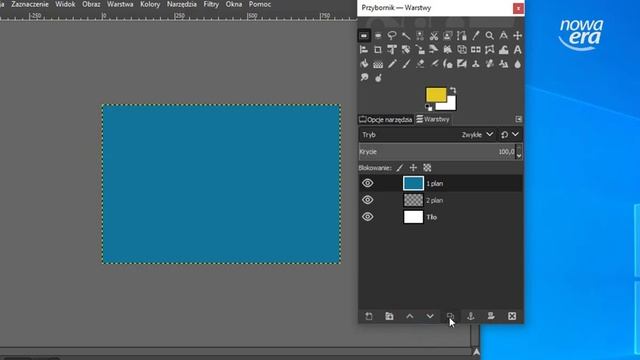The width and height of the screenshot is (640, 360).
Task: Select the Align tool
Action: 364,50
